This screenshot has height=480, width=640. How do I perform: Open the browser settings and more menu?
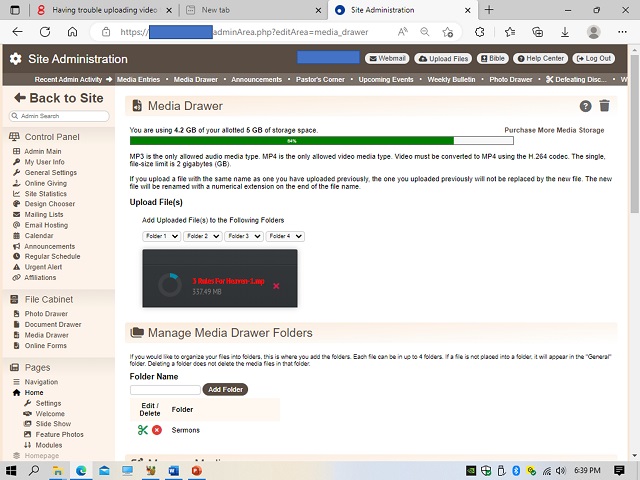point(622,32)
